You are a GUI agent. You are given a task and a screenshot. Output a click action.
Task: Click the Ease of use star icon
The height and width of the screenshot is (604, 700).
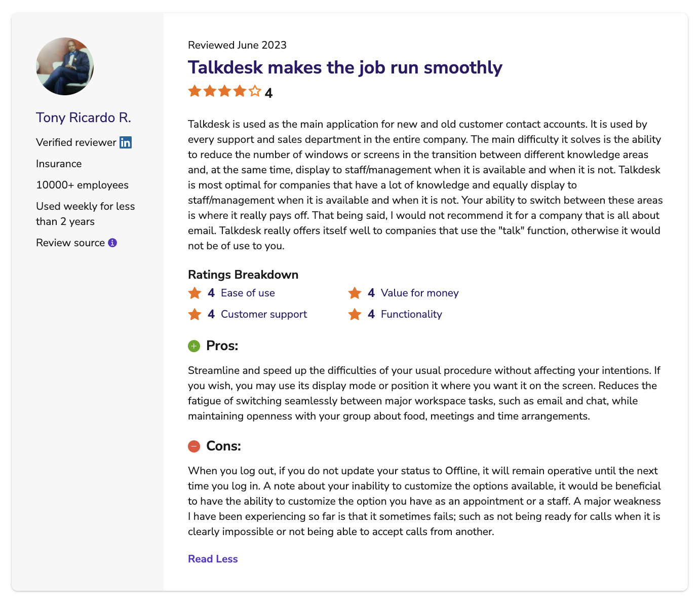[x=195, y=293]
